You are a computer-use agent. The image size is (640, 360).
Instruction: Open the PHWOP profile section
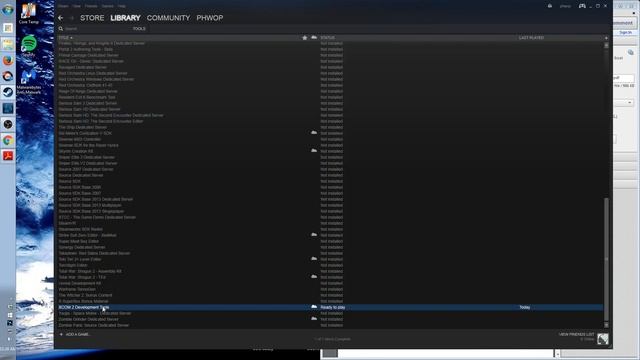pos(210,18)
